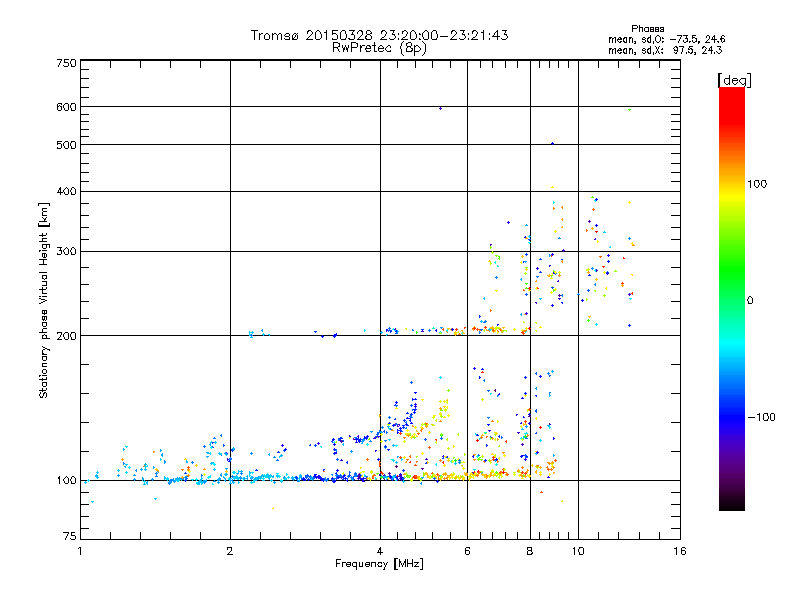Click the y-axis tick label '300'
This screenshot has height=600, width=800.
(66, 252)
